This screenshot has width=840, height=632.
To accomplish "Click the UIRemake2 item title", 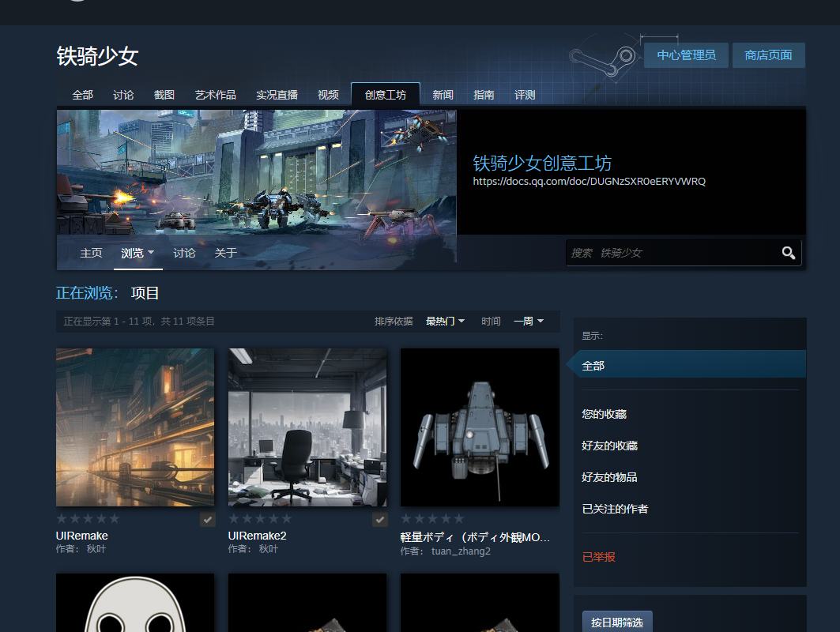I will (257, 536).
